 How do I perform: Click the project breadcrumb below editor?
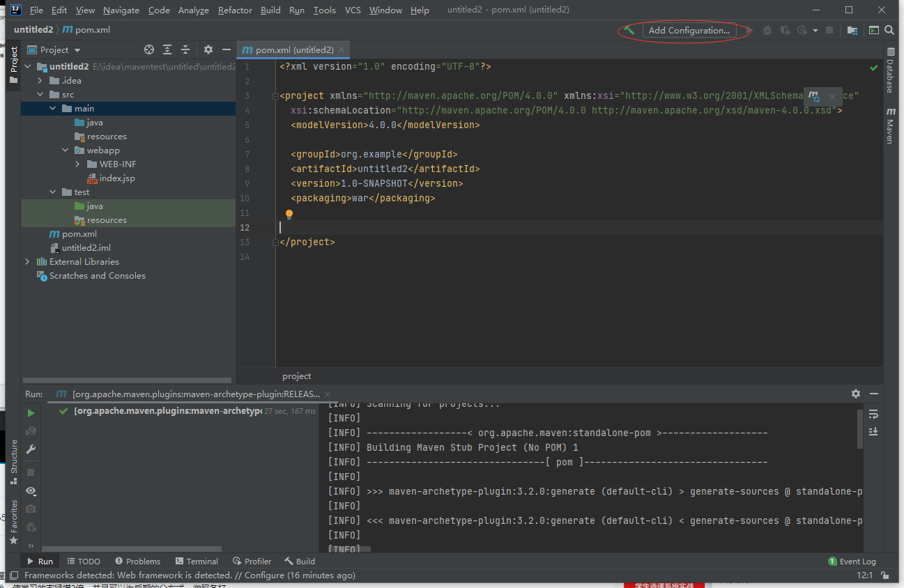[x=296, y=376]
